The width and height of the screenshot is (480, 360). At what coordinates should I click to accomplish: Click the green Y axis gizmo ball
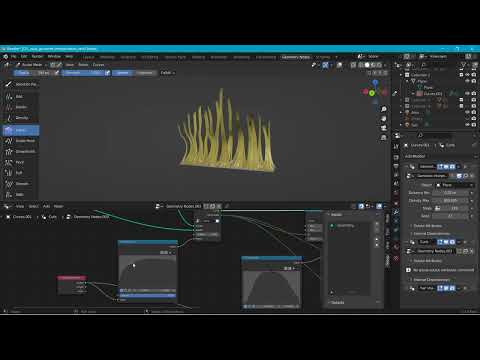pyautogui.click(x=372, y=93)
